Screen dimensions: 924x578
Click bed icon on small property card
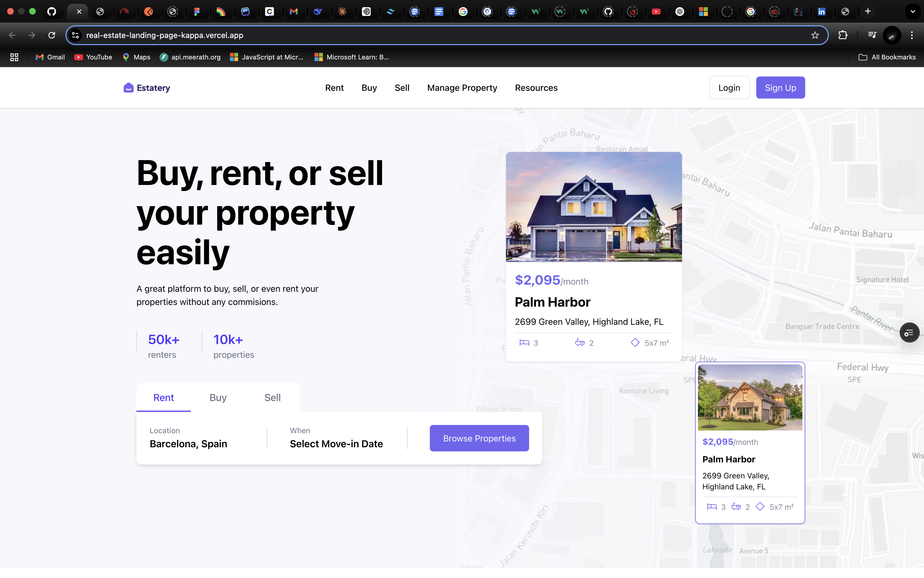712,506
